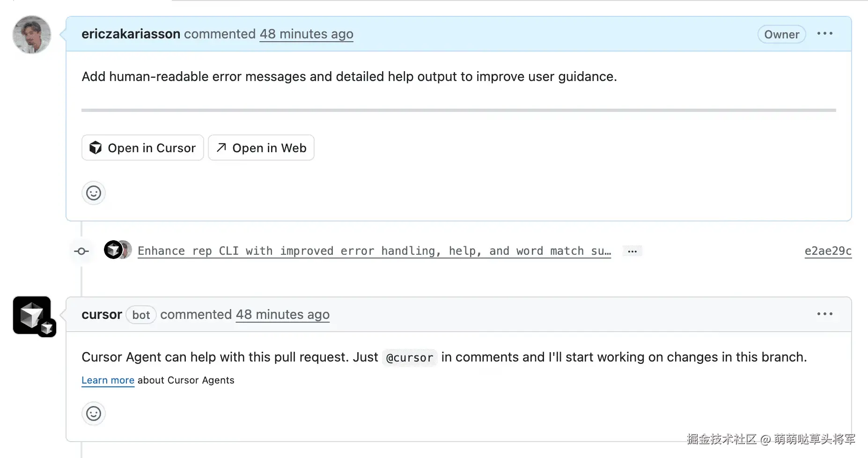Click the Owner badge on the comment header

781,34
